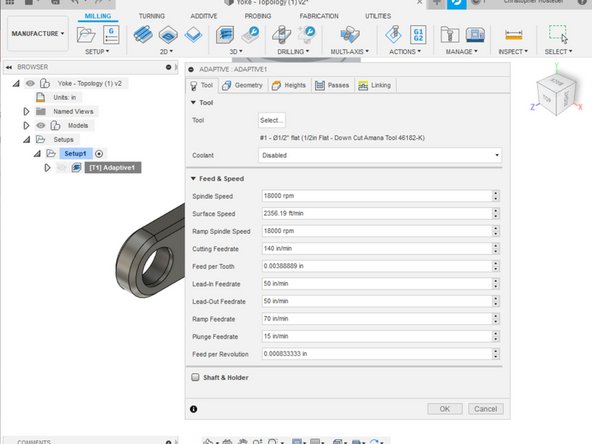This screenshot has width=592, height=444.
Task: Toggle visibility eye of Models
Action: (x=41, y=125)
